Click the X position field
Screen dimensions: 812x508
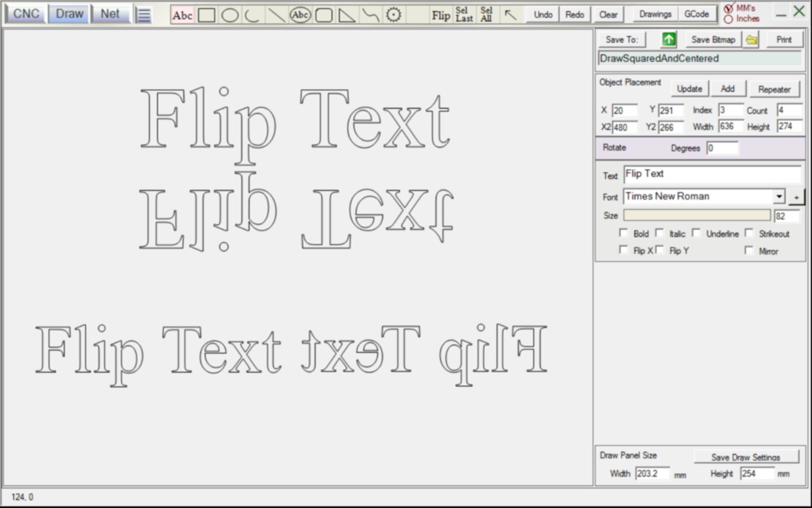pyautogui.click(x=625, y=111)
